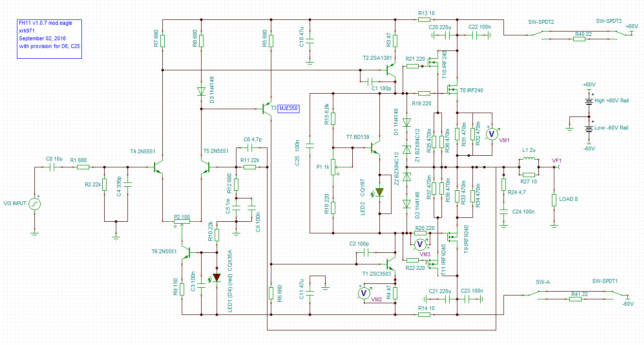Click the C6 4,7p label

pos(253,139)
